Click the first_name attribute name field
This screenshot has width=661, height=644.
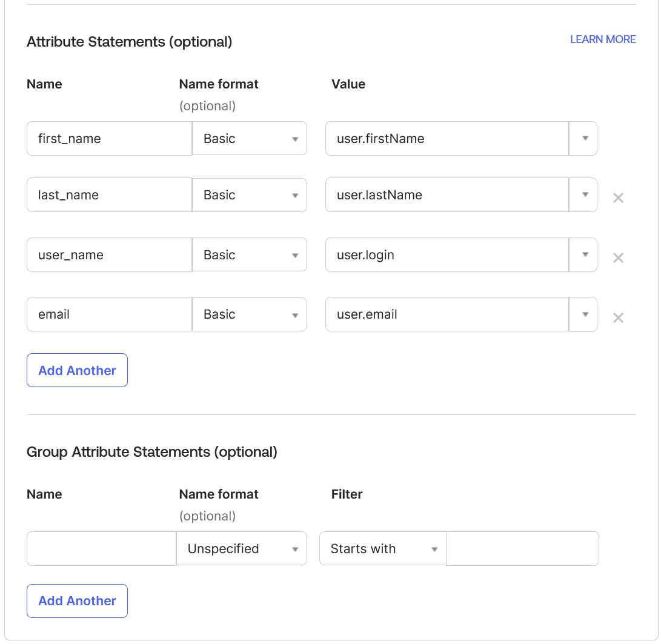(109, 139)
